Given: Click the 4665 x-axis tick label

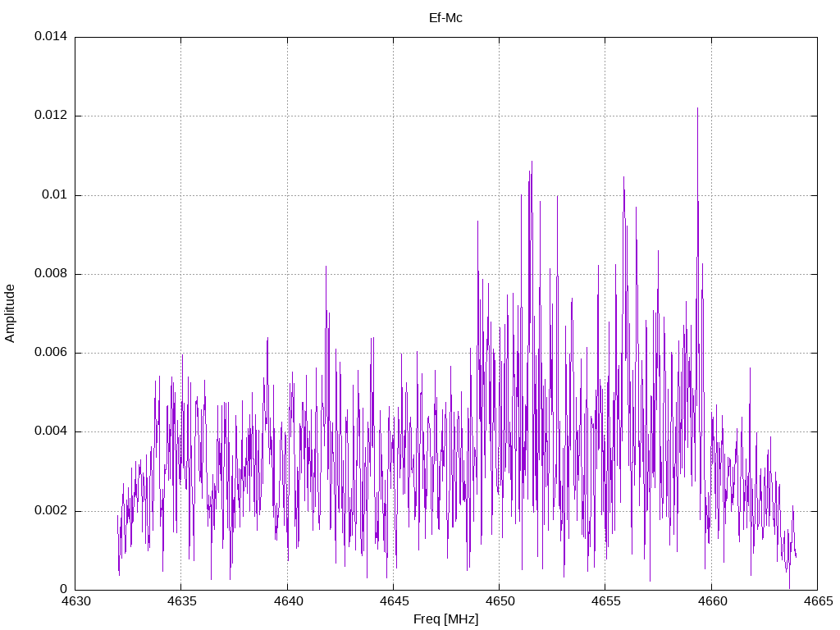Looking at the screenshot, I should point(819,601).
